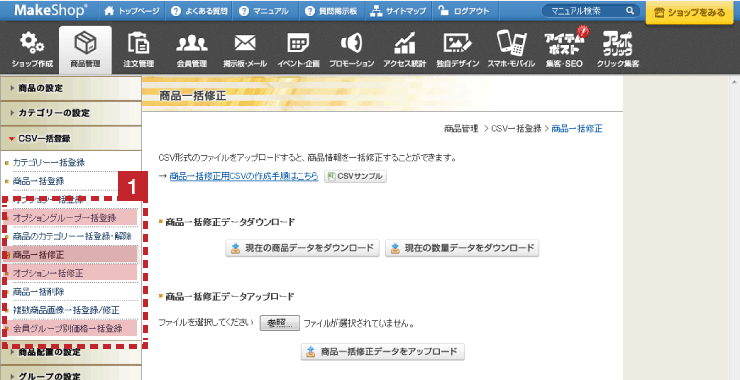This screenshot has height=380, width=740.
Task: Click the ショップをみる button
Action: [690, 12]
